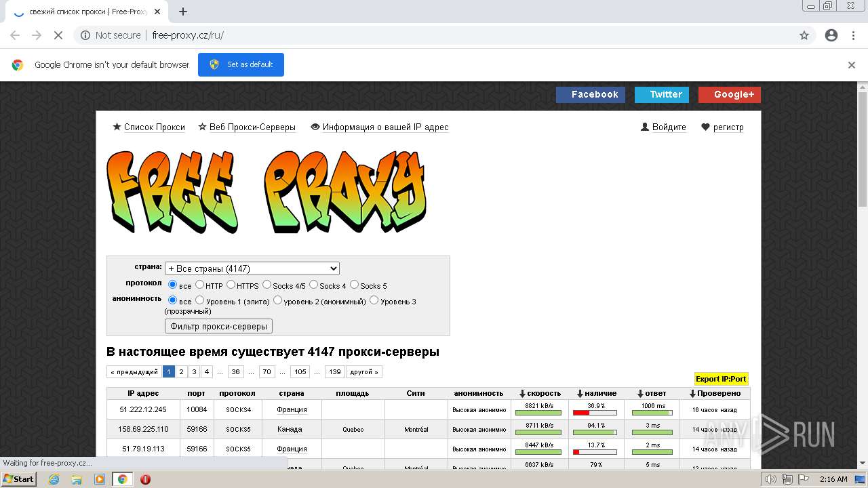Open the media player taskbar icon
The height and width of the screenshot is (488, 868).
(x=100, y=479)
